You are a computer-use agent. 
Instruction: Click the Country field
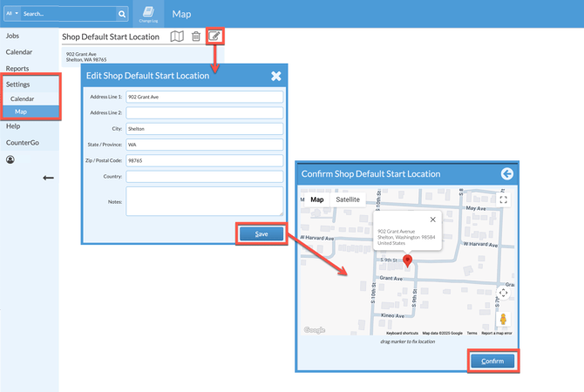click(x=205, y=177)
